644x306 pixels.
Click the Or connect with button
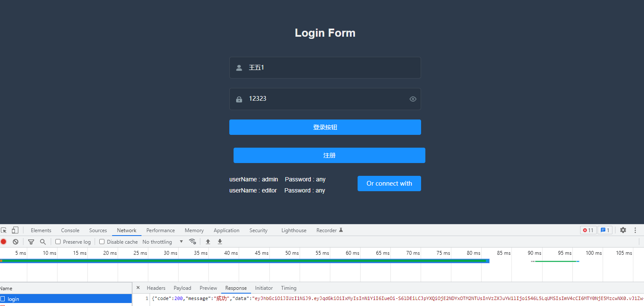pos(389,183)
